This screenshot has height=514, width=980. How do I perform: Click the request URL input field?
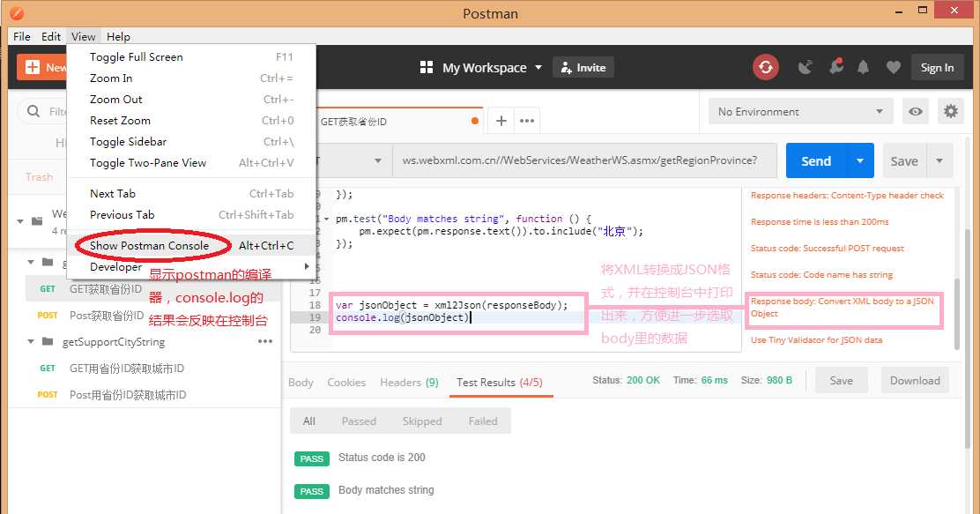point(584,160)
